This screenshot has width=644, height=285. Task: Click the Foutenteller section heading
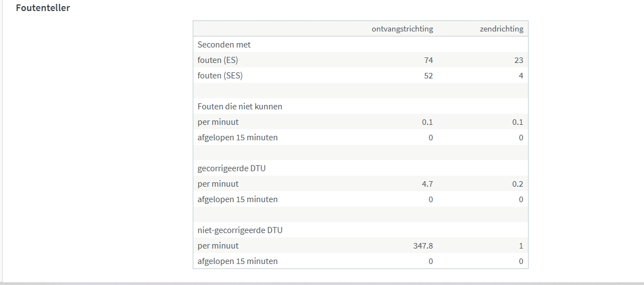43,8
